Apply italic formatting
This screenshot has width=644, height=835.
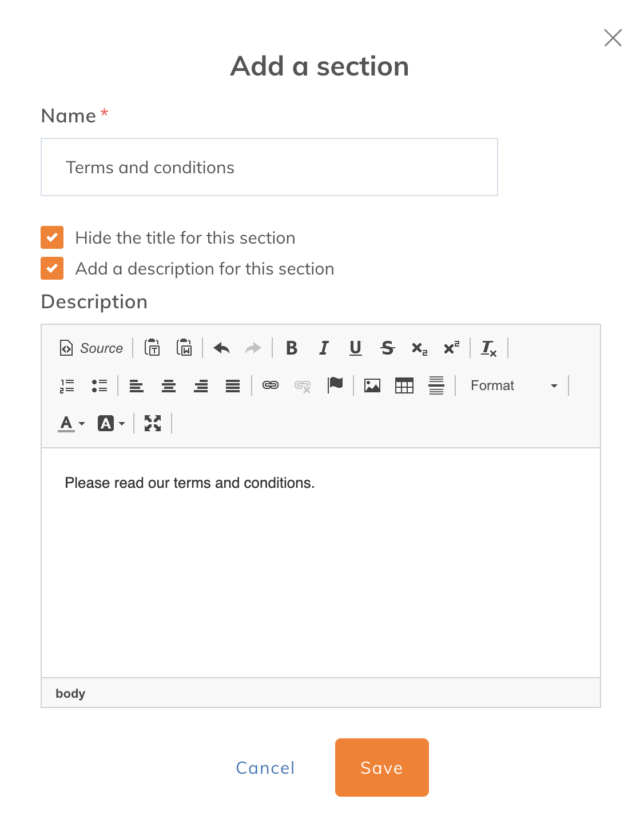(324, 348)
